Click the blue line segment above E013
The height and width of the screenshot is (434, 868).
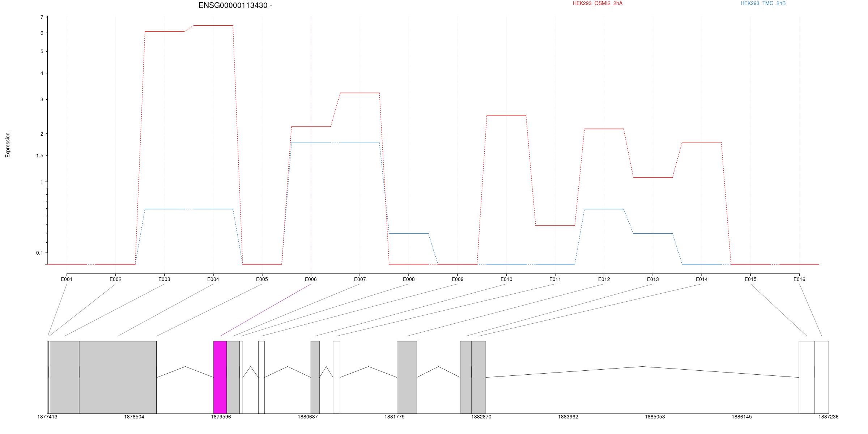(653, 233)
